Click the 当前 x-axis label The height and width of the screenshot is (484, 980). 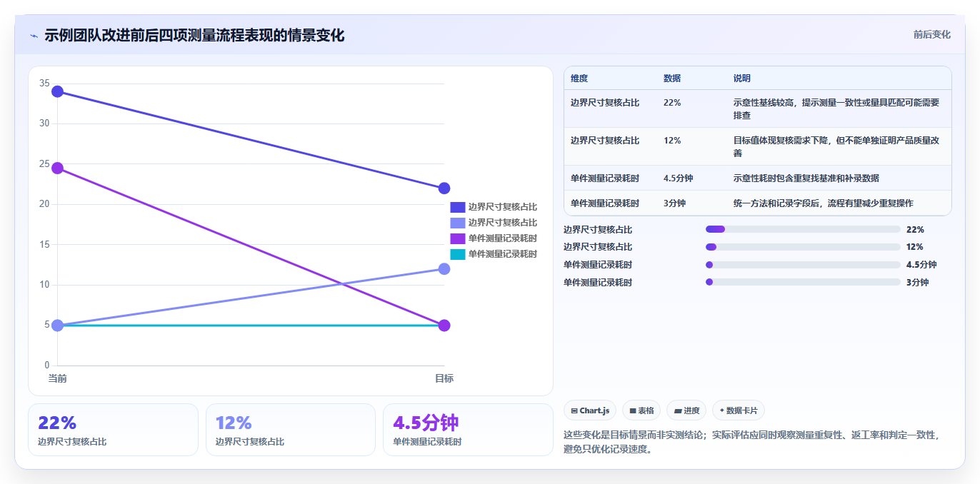(57, 378)
